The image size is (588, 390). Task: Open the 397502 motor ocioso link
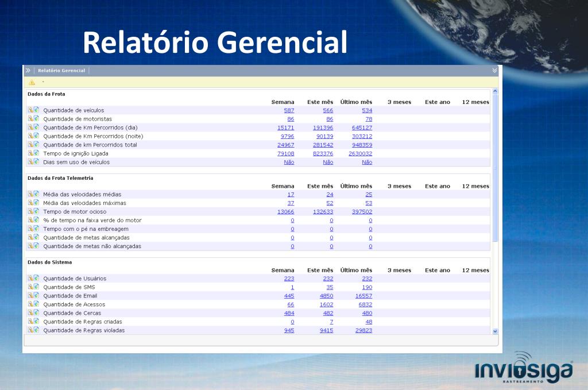point(362,211)
